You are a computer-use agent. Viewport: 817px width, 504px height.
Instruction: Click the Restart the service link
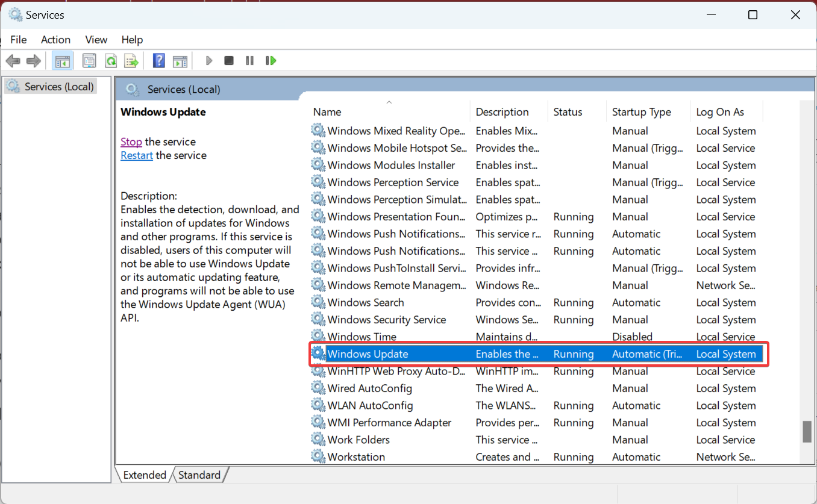[137, 155]
